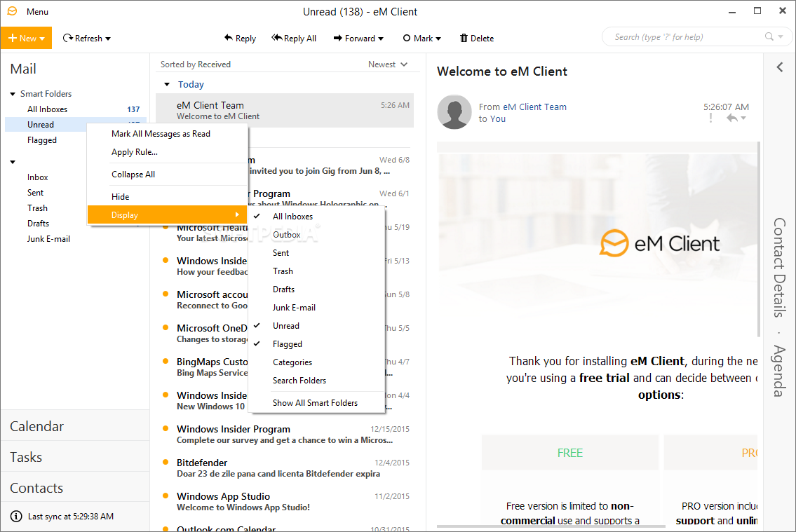Switch to the Tasks section
This screenshot has height=532, width=796.
point(75,457)
